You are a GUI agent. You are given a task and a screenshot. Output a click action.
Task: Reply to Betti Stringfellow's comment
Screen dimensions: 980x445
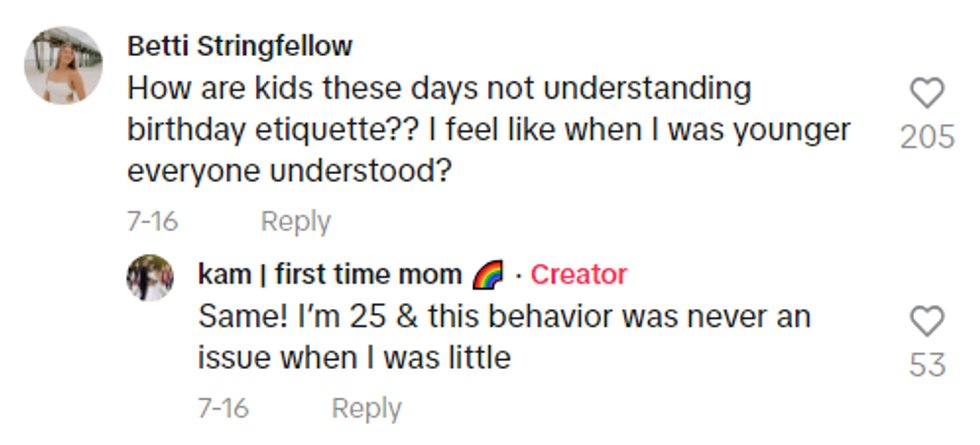(x=295, y=221)
